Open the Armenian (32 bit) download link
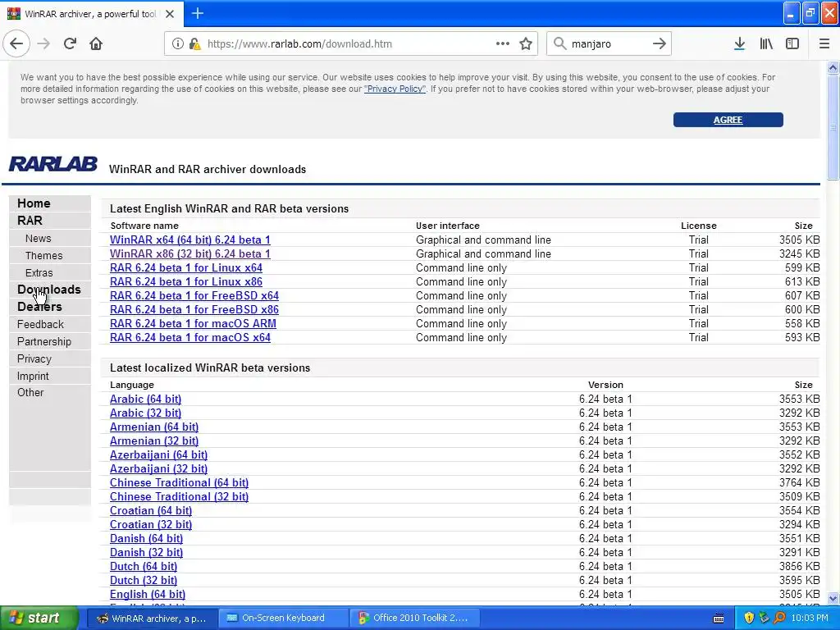Viewport: 840px width, 630px height. (x=153, y=441)
